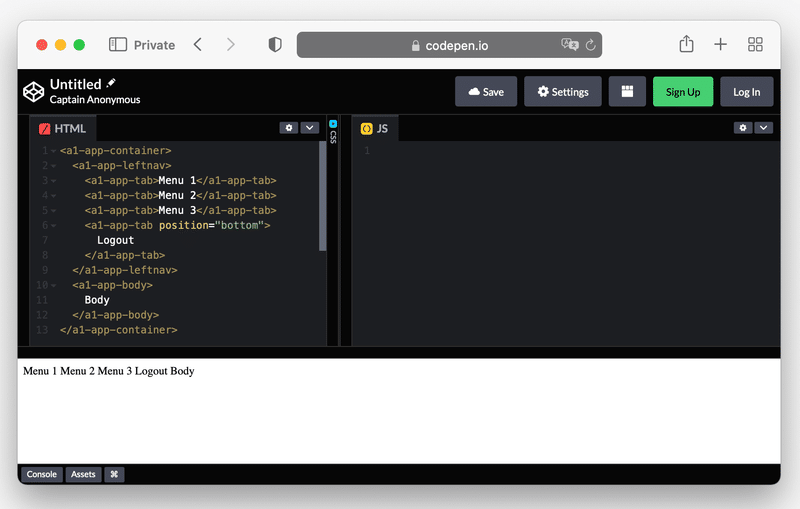The height and width of the screenshot is (509, 800).
Task: Collapse code fold on line 2
Action: pos(53,166)
